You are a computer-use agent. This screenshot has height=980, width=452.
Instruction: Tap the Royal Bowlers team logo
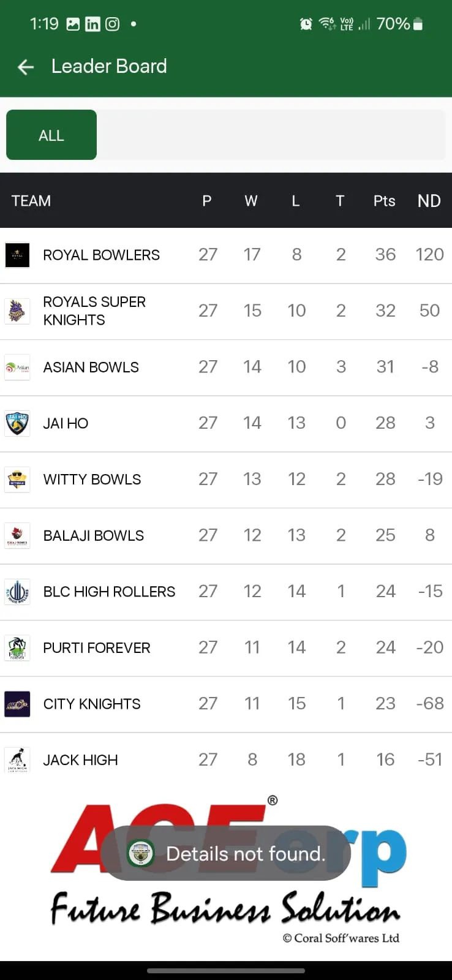17,255
